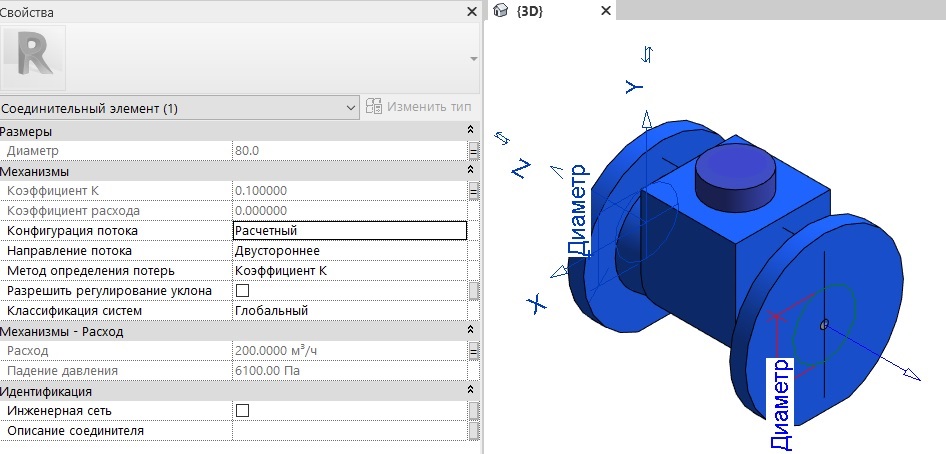Click the flip arrows control near Y axis
Viewport: 946px width, 454px height.
(649, 53)
